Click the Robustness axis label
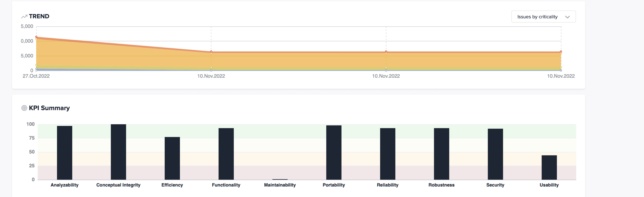This screenshot has width=644, height=197. pos(442,185)
